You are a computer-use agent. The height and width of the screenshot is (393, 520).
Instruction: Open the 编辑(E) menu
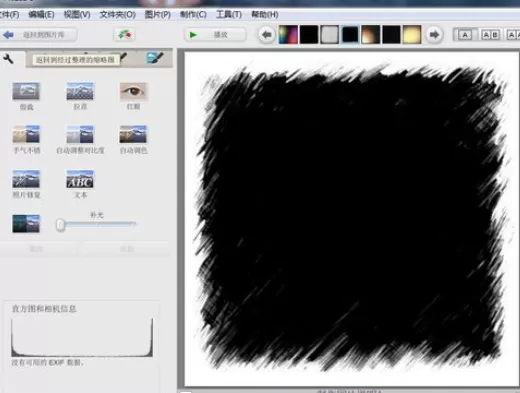pos(41,15)
